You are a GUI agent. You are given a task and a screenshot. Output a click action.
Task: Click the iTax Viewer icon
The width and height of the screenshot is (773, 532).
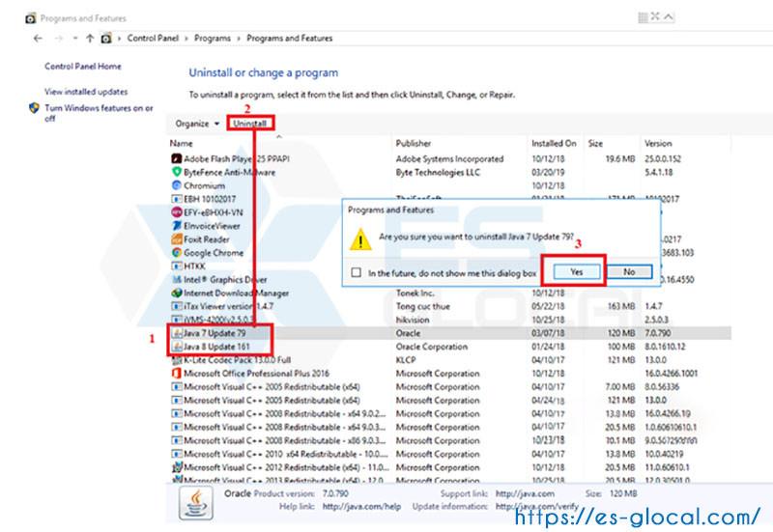176,306
